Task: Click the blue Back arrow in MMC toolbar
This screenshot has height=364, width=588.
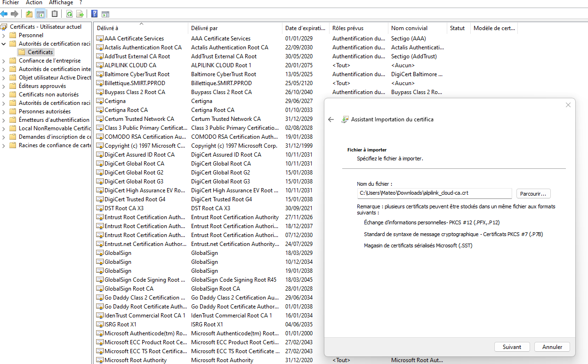Action: (4, 14)
